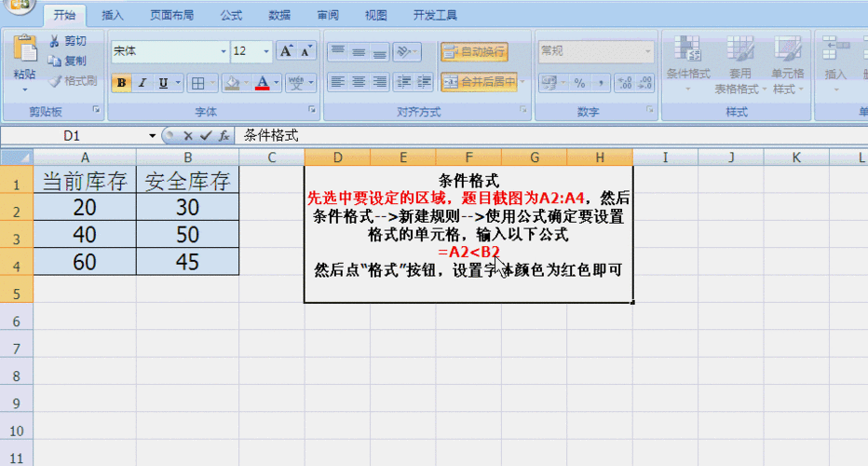Click the Select All corner button
Image resolution: width=868 pixels, height=466 pixels.
[17, 158]
